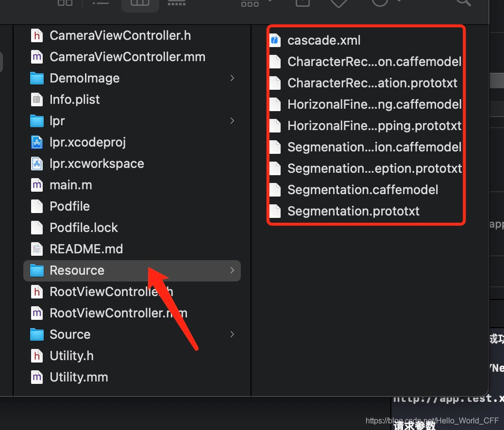Select the Info.plist file icon
The width and height of the screenshot is (504, 430).
click(x=36, y=99)
